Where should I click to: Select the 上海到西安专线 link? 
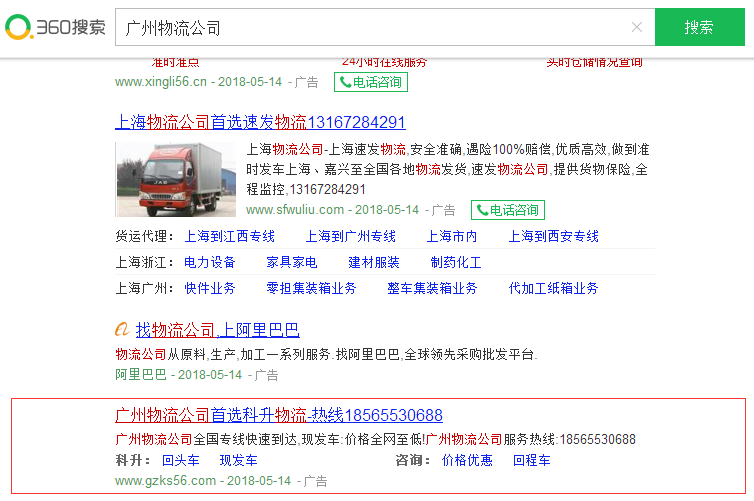554,237
